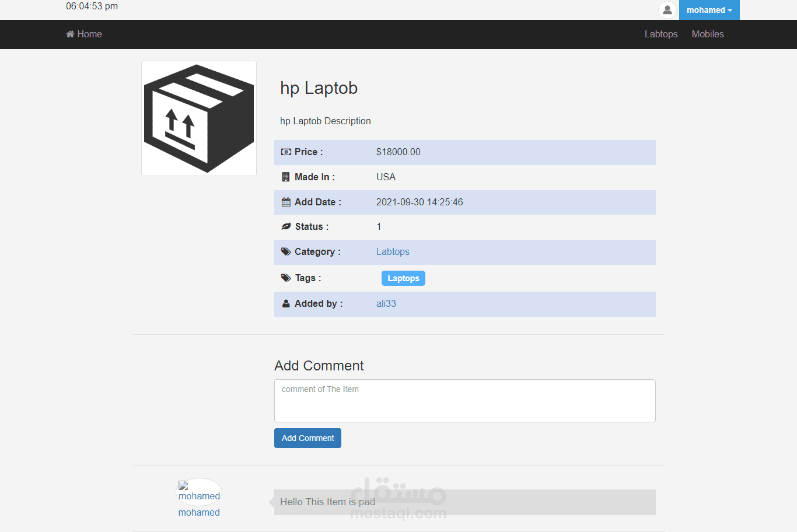Click the Home navigation link
Viewport: 797px width, 532px height.
pos(84,34)
